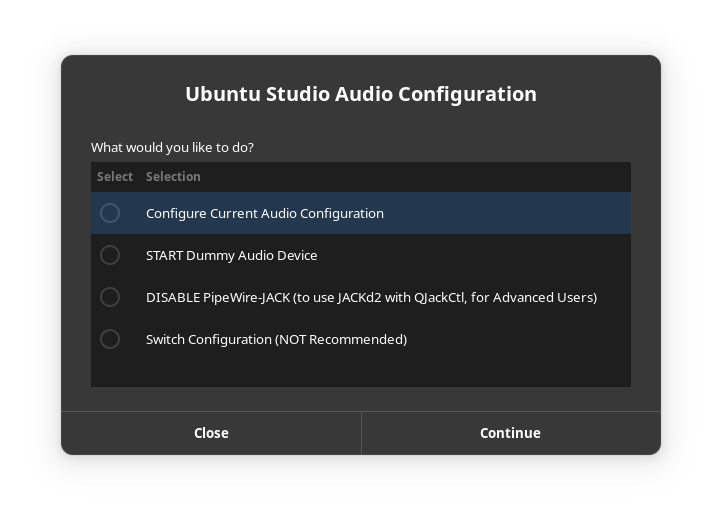Choose the START Dummy Audio Device radio button
Image resolution: width=722 pixels, height=522 pixels.
pos(110,255)
